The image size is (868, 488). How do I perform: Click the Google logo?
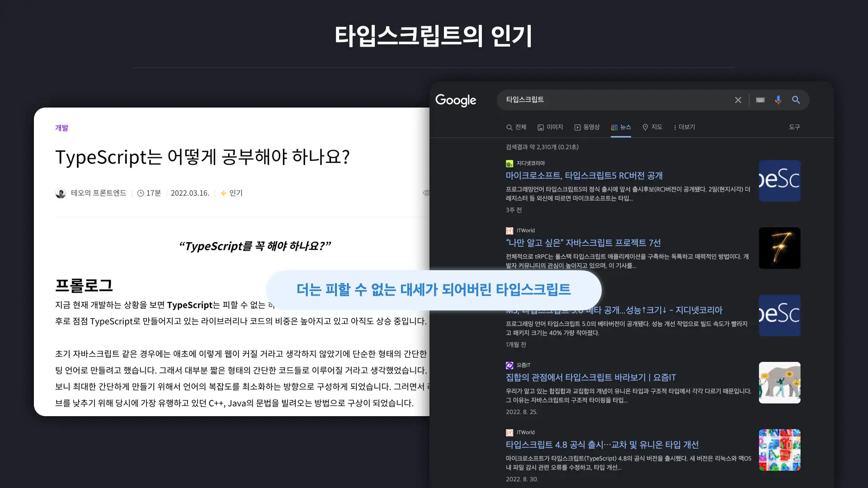tap(456, 100)
